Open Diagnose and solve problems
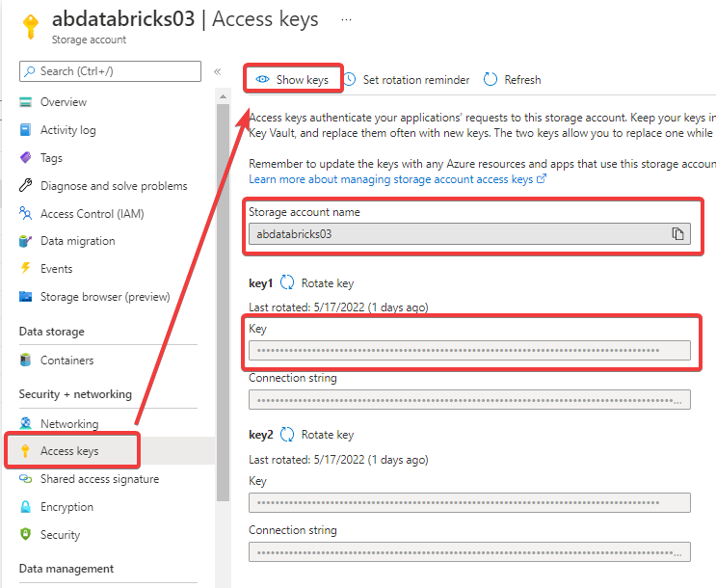 (x=114, y=186)
